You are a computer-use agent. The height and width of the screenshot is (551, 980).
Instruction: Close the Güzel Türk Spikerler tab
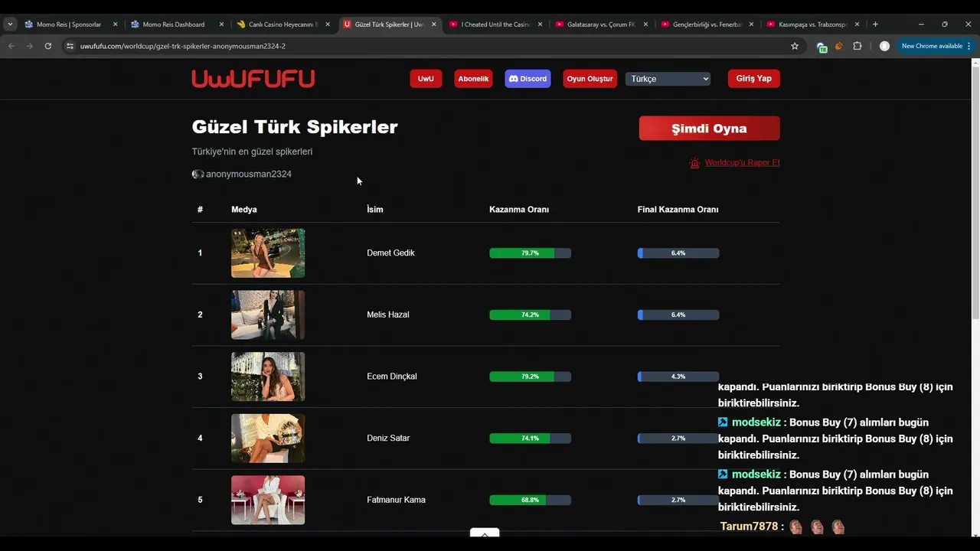tap(434, 24)
